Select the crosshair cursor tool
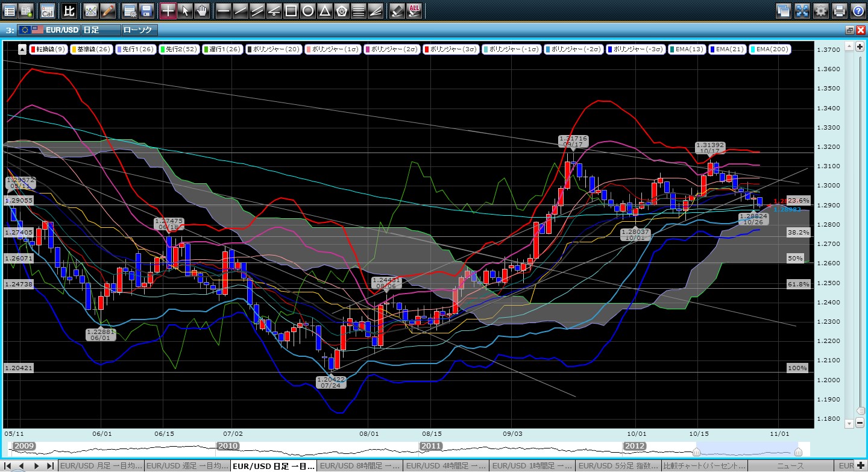 pyautogui.click(x=169, y=10)
